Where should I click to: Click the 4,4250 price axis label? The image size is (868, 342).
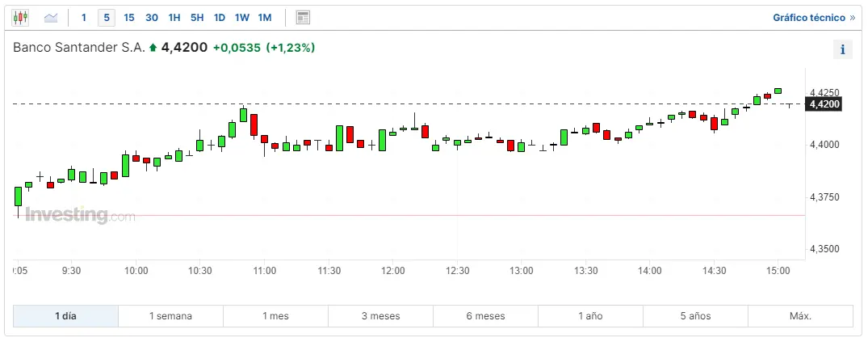[824, 92]
